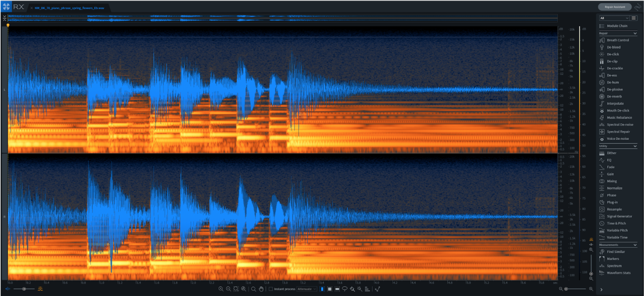Select the piano phrase file tab
This screenshot has width=644, height=296.
coord(69,8)
